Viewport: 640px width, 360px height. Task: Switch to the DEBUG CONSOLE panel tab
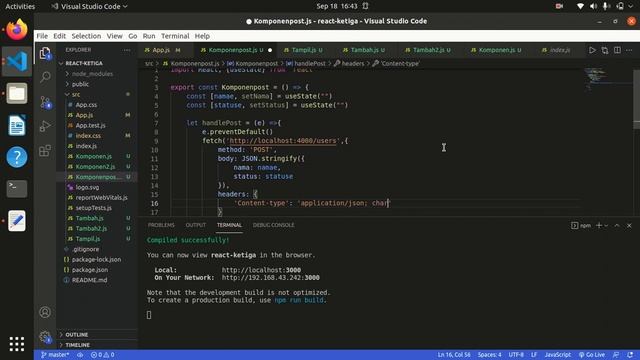coord(273,225)
